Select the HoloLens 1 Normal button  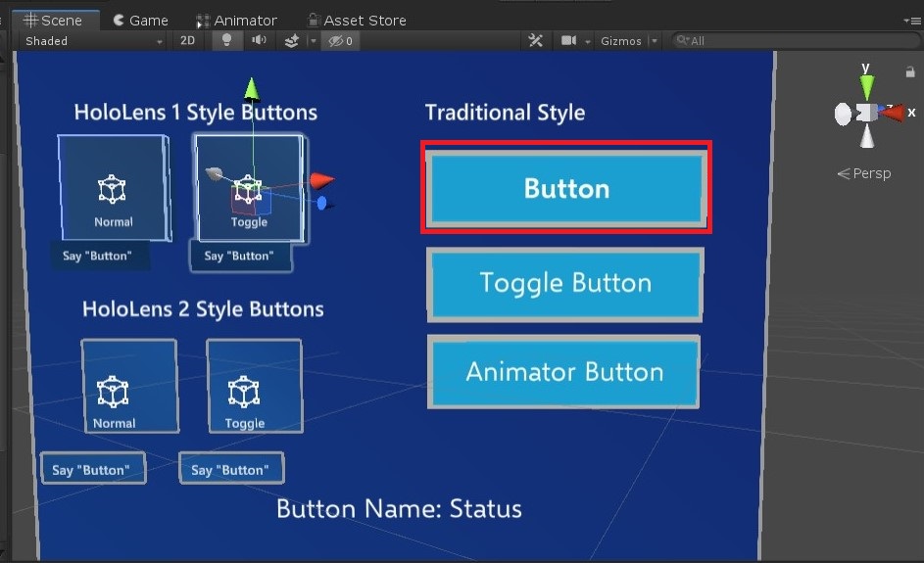coord(113,188)
